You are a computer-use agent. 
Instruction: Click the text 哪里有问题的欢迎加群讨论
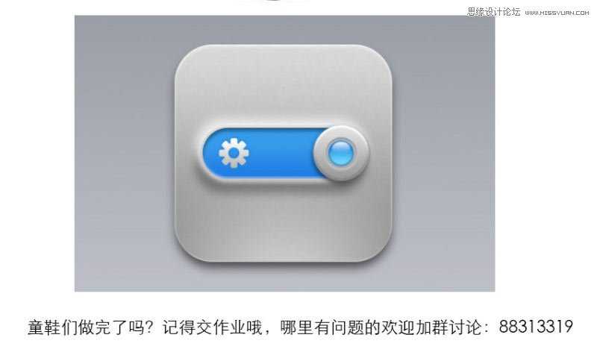pos(381,327)
